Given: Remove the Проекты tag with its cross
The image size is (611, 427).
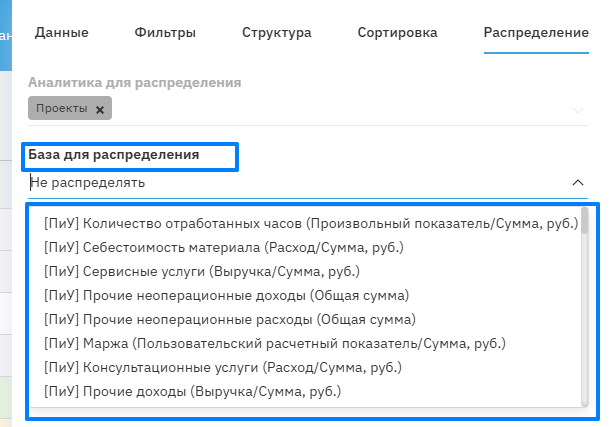Looking at the screenshot, I should [99, 109].
